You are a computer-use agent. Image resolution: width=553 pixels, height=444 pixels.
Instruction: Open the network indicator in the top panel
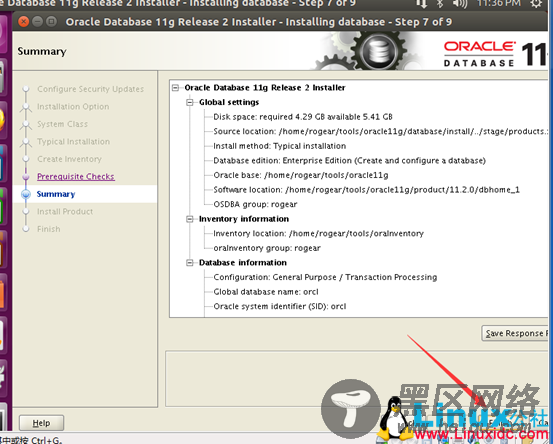pyautogui.click(x=421, y=4)
